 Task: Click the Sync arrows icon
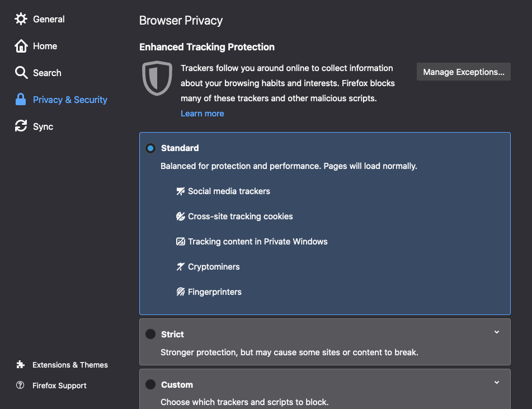coord(21,126)
